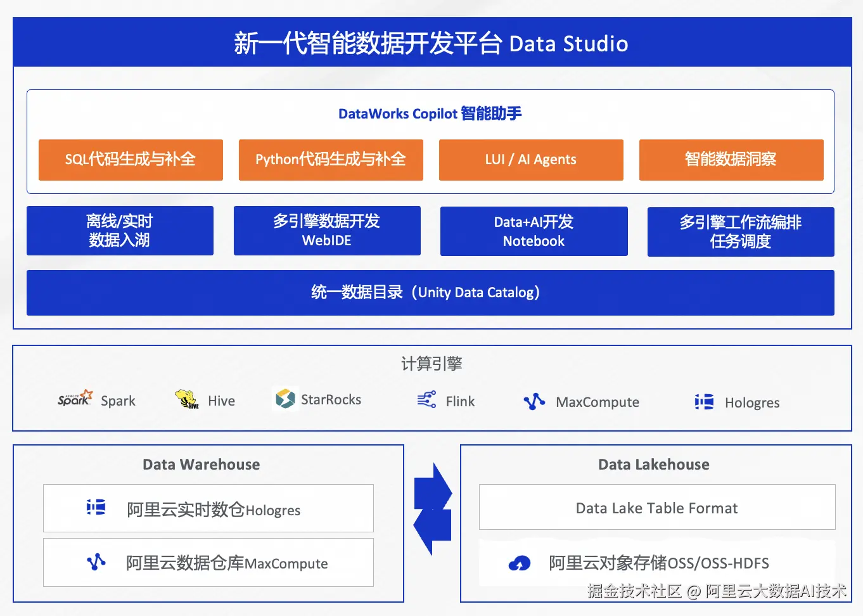Select the 阿里云数据仓库MaxCompute box
863x616 pixels.
point(208,563)
